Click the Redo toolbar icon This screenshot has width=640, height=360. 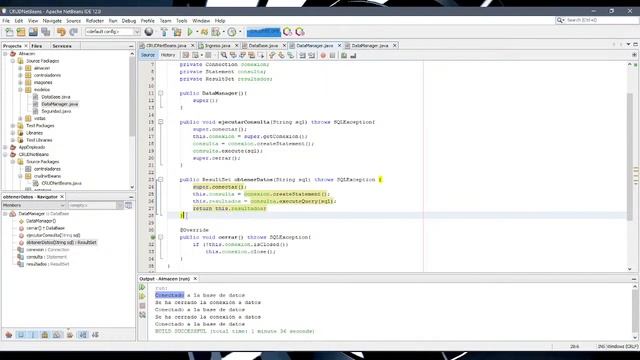coord(73,32)
